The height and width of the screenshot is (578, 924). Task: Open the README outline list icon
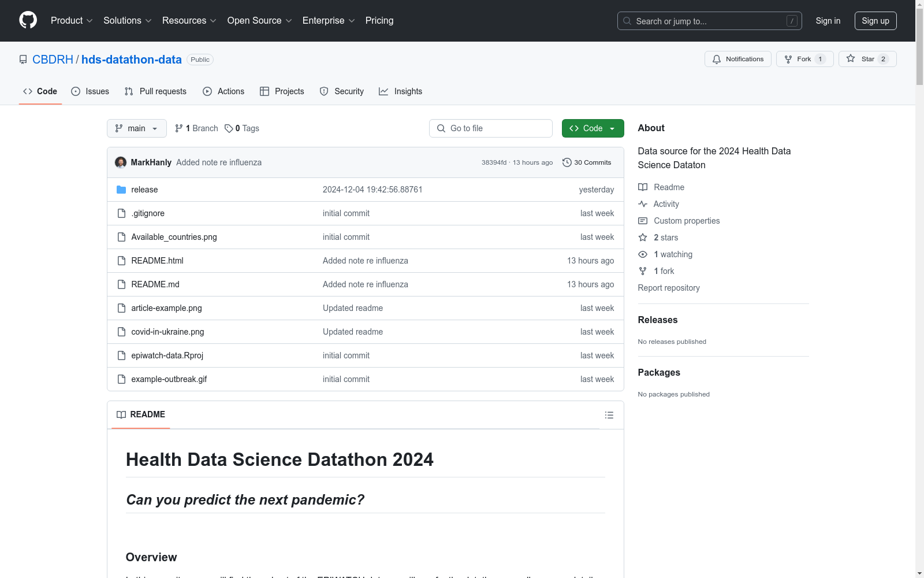pyautogui.click(x=609, y=415)
